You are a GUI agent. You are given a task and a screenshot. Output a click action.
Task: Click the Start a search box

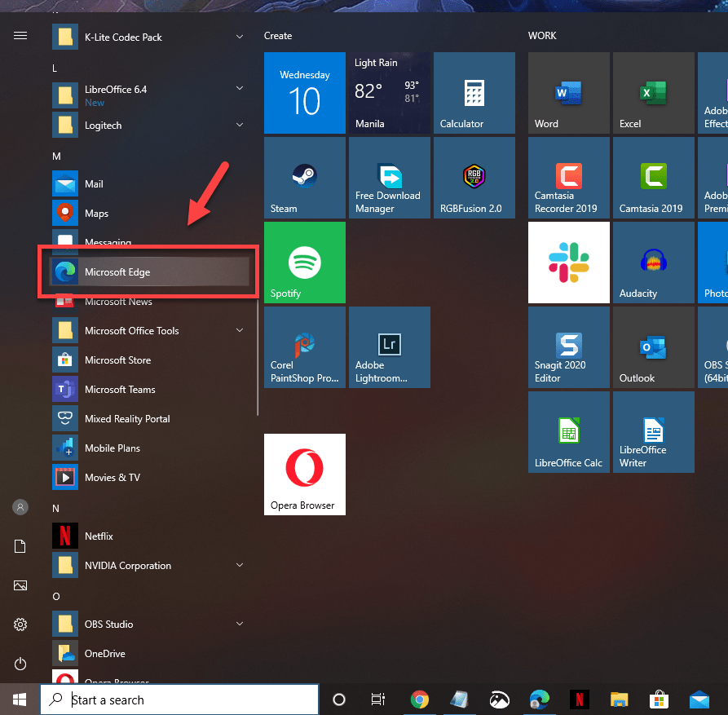click(179, 700)
